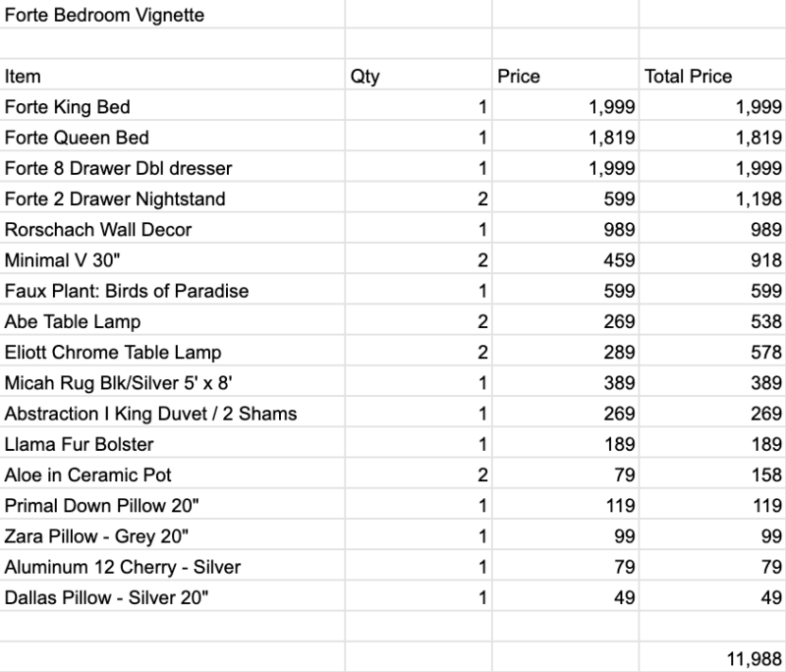Select the Eliott Chrome Table Lamp cell
Viewport: 786px width, 672px height.
[172, 351]
